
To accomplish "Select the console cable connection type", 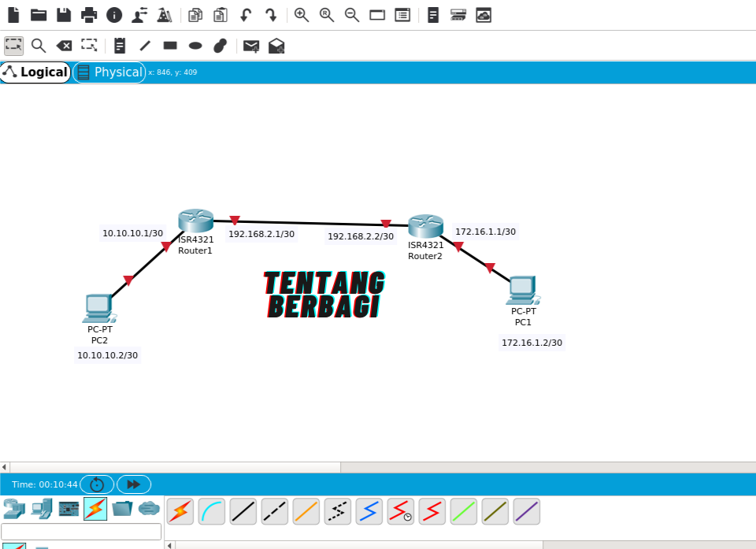I will tap(211, 511).
